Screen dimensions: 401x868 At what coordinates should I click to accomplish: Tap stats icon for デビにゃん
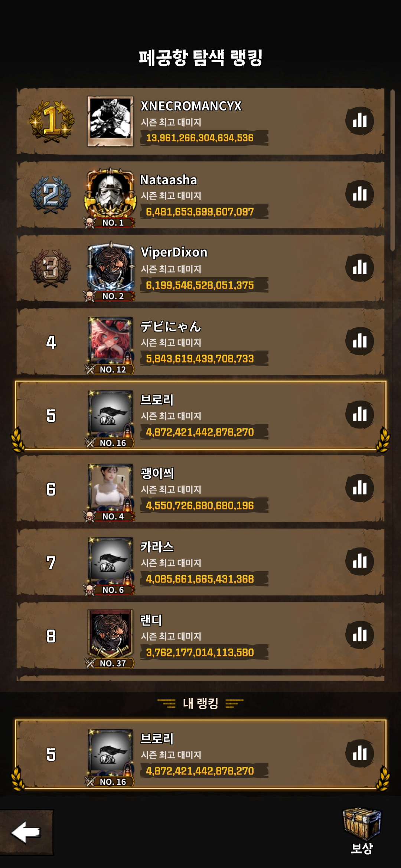click(x=359, y=341)
